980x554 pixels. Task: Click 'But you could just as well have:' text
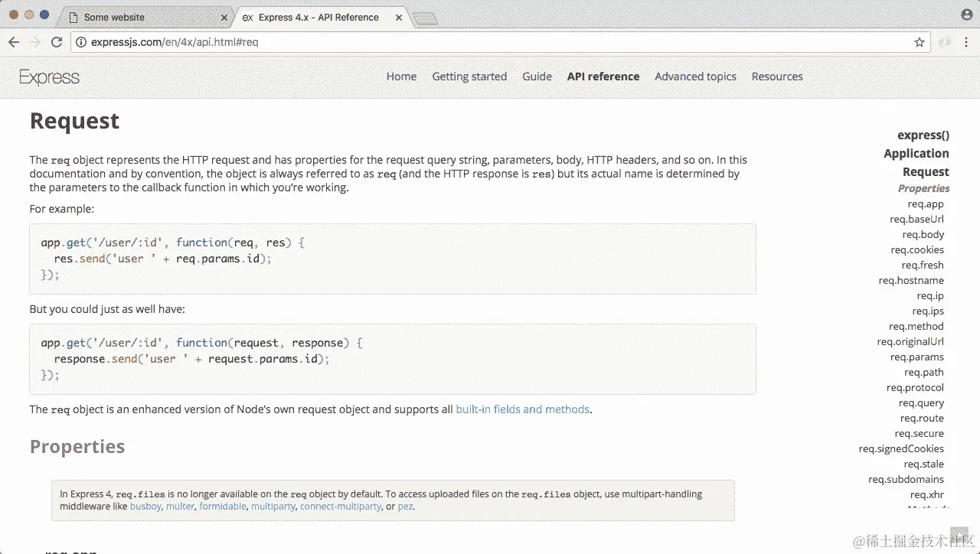coord(107,309)
